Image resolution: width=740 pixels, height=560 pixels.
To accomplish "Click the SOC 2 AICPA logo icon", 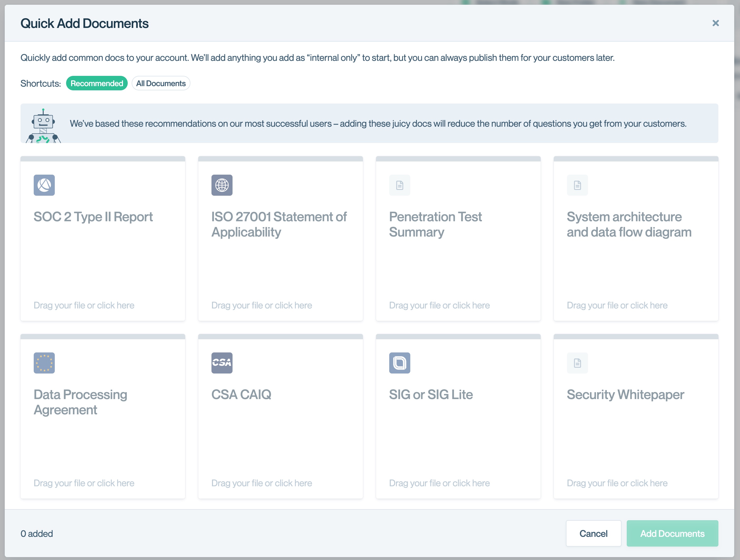I will click(44, 185).
